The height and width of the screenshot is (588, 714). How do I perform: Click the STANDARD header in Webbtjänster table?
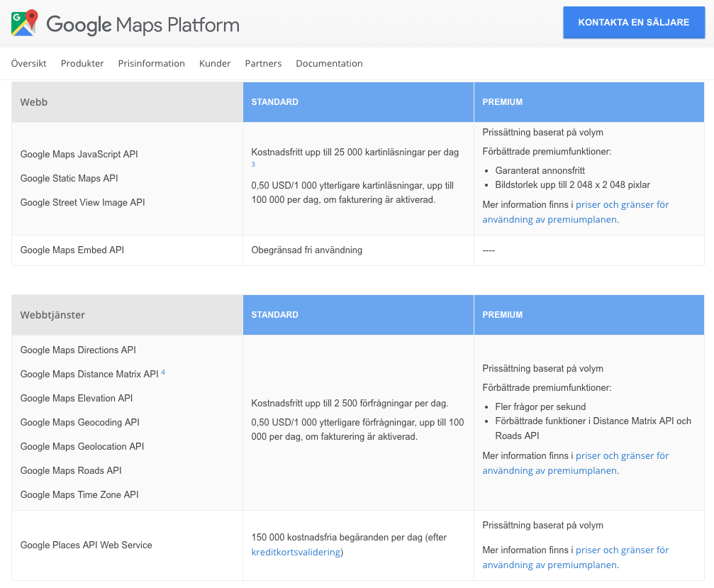coord(358,315)
